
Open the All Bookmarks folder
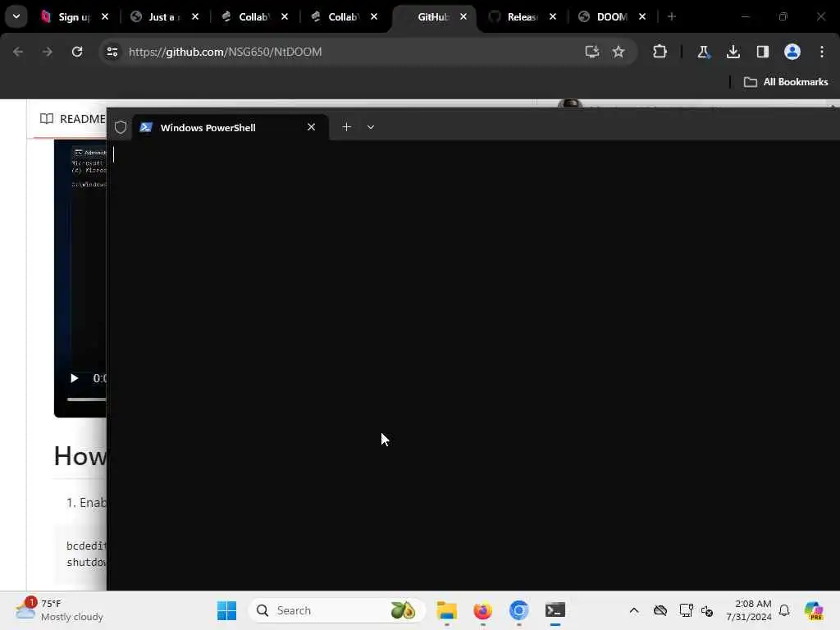point(786,82)
